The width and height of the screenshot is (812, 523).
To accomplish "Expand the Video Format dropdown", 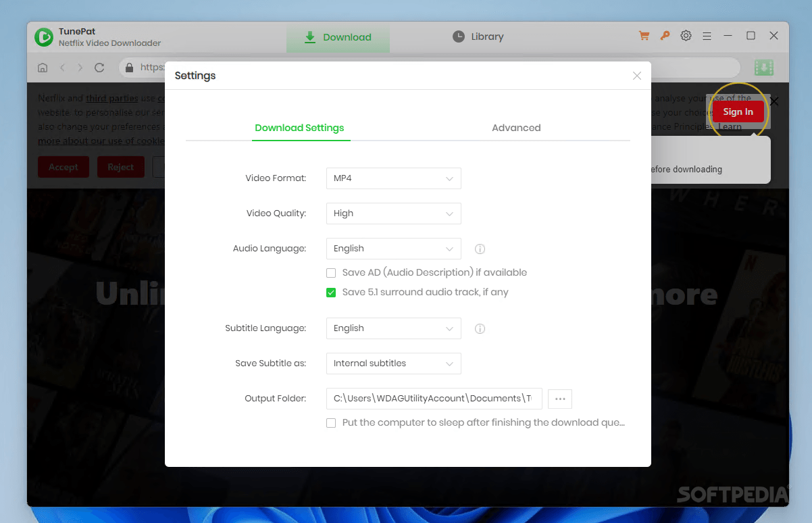I will 394,178.
